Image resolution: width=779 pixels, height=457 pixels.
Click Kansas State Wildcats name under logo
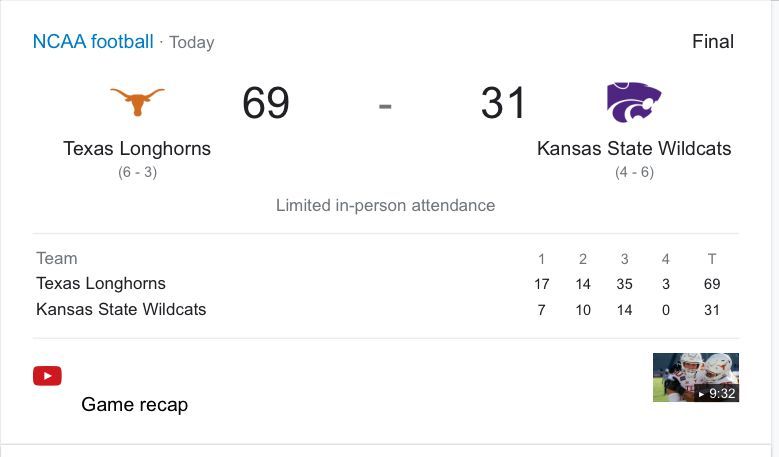pos(634,148)
